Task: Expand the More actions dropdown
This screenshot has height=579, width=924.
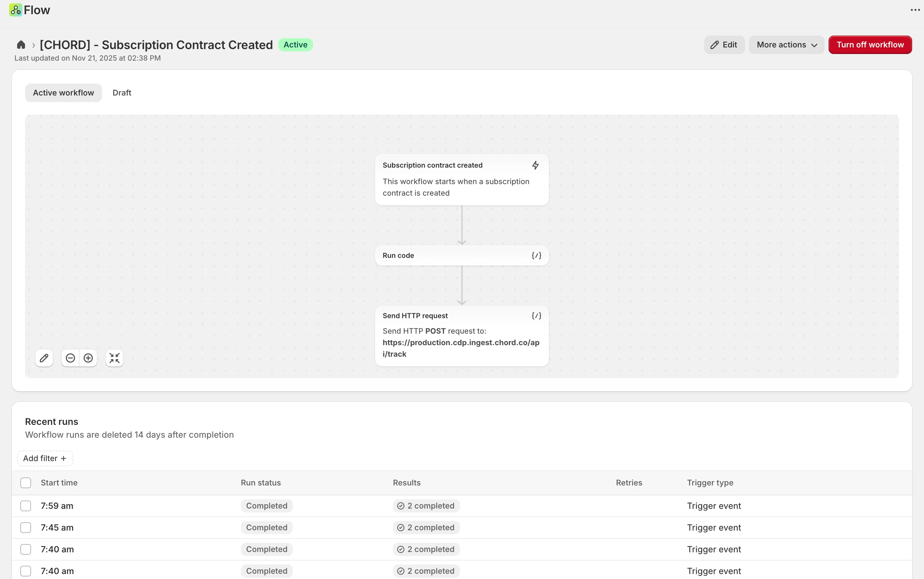Action: (x=787, y=45)
